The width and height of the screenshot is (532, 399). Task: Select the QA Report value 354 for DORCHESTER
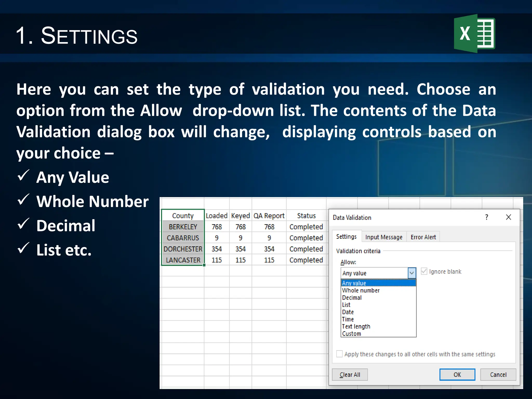(x=269, y=249)
